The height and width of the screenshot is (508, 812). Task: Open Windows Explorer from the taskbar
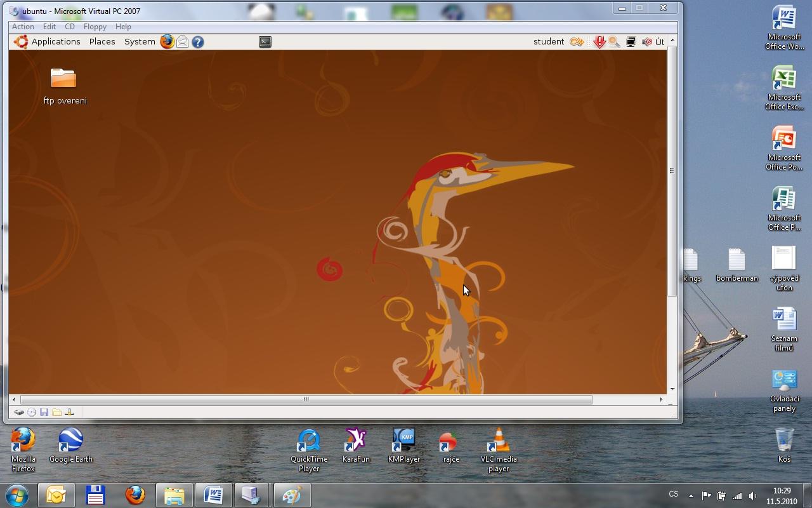tap(174, 495)
